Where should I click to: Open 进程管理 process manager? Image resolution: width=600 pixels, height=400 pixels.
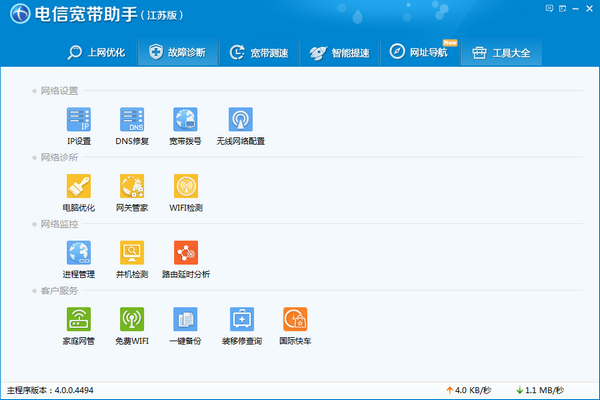pos(78,253)
